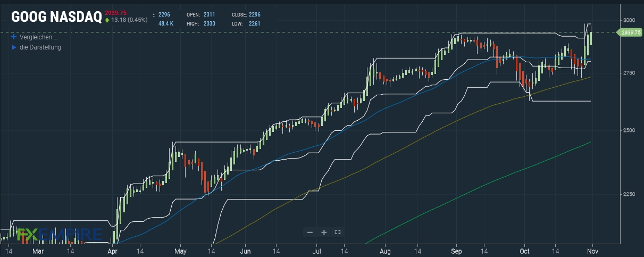Click the red price 2939.75 in header
Image resolution: width=644 pixels, height=257 pixels.
point(115,13)
